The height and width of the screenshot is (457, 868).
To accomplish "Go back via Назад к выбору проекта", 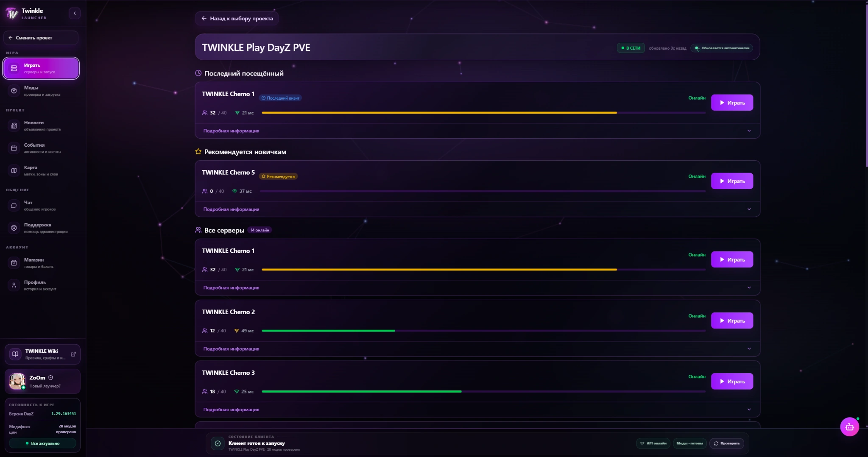I will point(237,18).
